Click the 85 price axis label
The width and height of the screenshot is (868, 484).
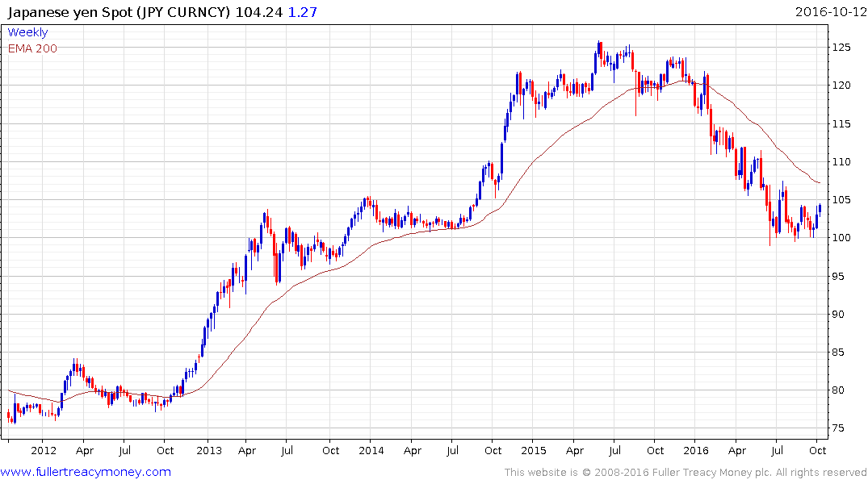pos(839,353)
